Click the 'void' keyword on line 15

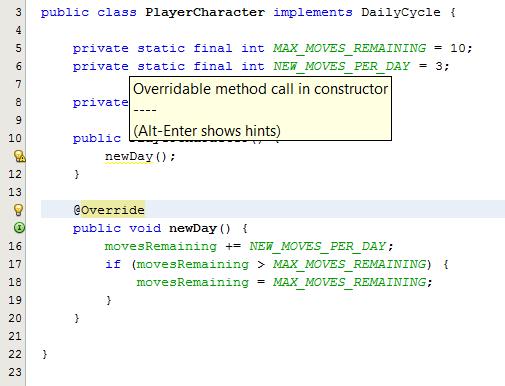point(145,228)
